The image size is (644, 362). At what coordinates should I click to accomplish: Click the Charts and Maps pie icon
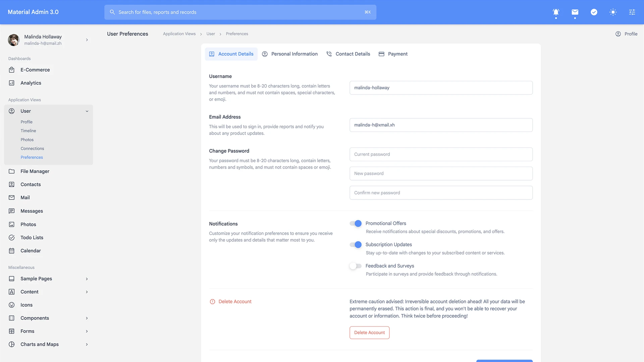[12, 344]
